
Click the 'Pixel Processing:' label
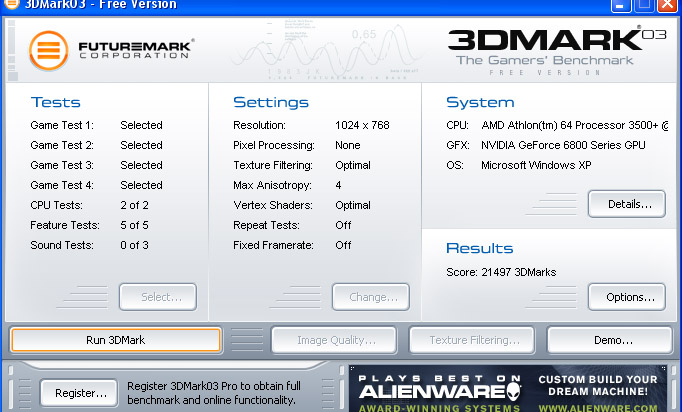(274, 145)
